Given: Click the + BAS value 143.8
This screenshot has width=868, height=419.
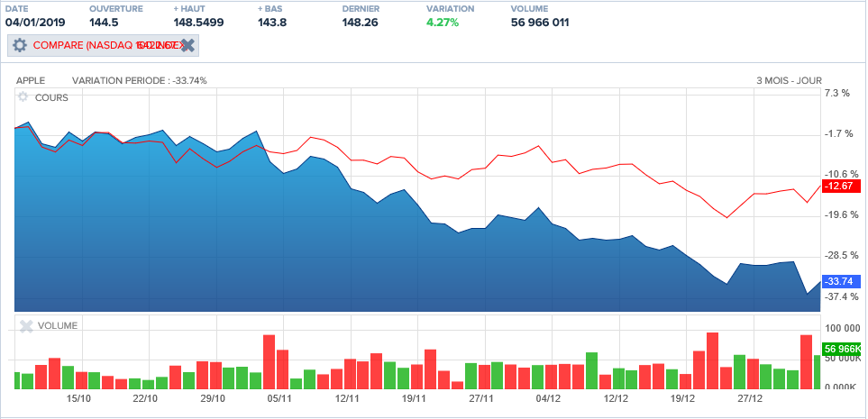Looking at the screenshot, I should [x=272, y=23].
